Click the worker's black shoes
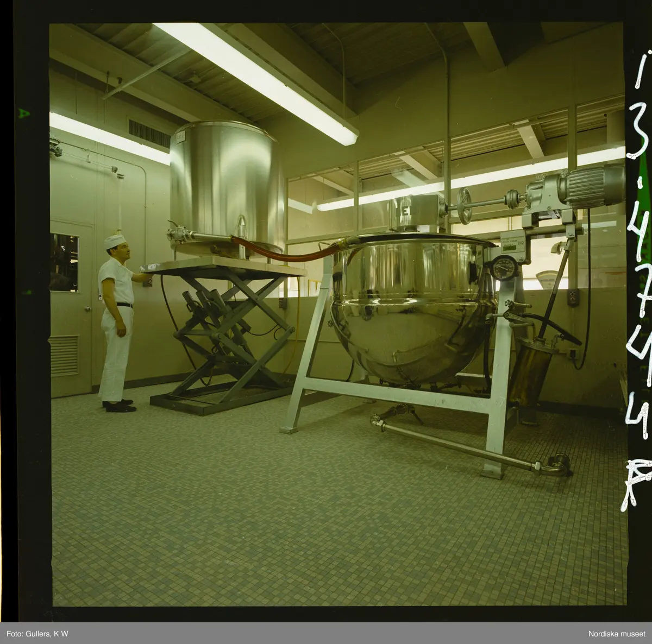The image size is (652, 644). [120, 405]
